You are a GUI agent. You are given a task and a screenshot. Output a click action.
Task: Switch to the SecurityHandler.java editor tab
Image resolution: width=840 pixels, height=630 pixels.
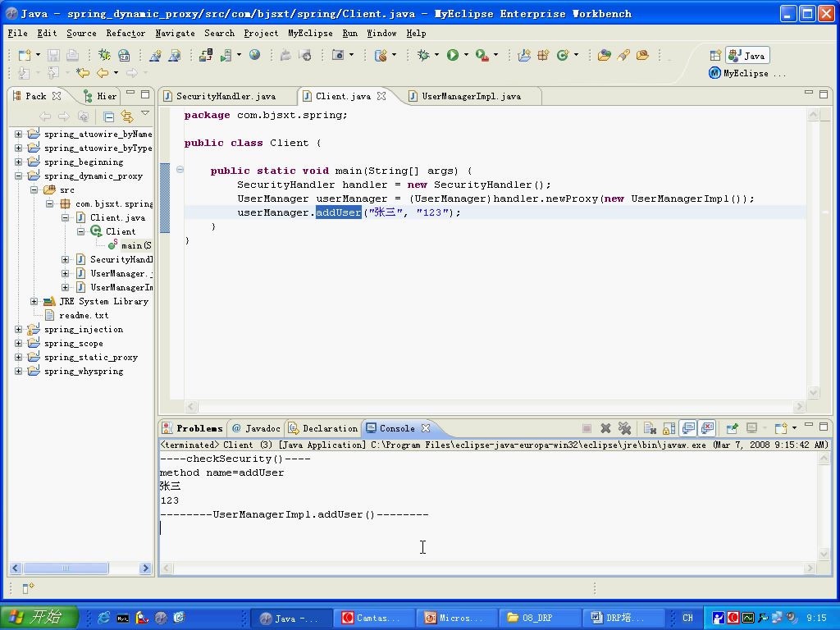226,96
